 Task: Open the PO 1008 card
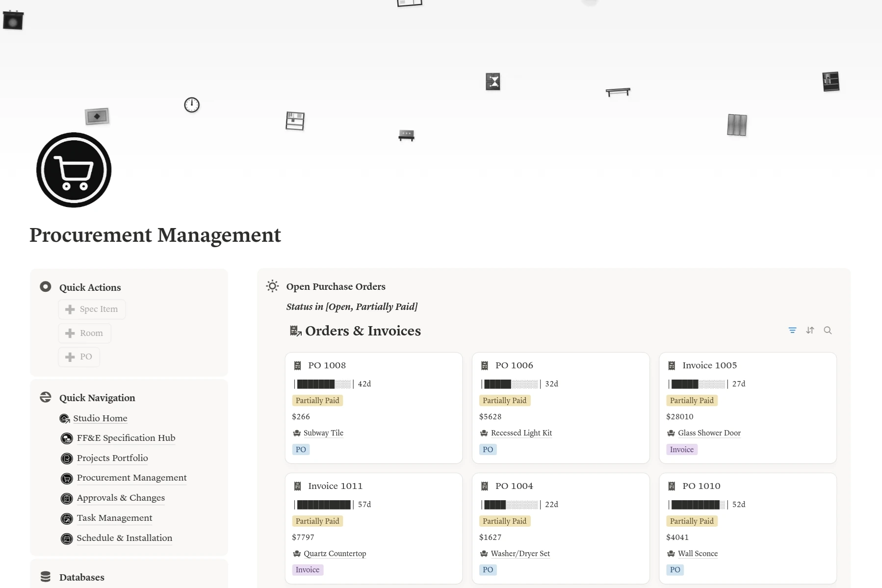[327, 365]
